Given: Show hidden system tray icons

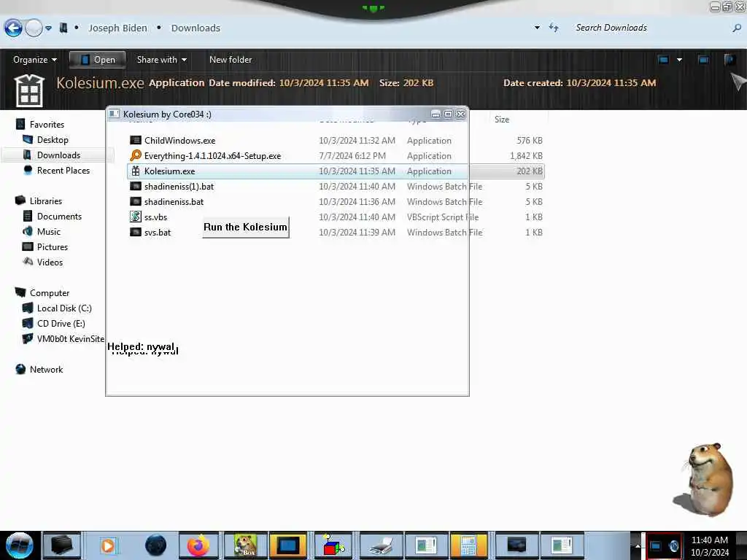Looking at the screenshot, I should pos(638,546).
